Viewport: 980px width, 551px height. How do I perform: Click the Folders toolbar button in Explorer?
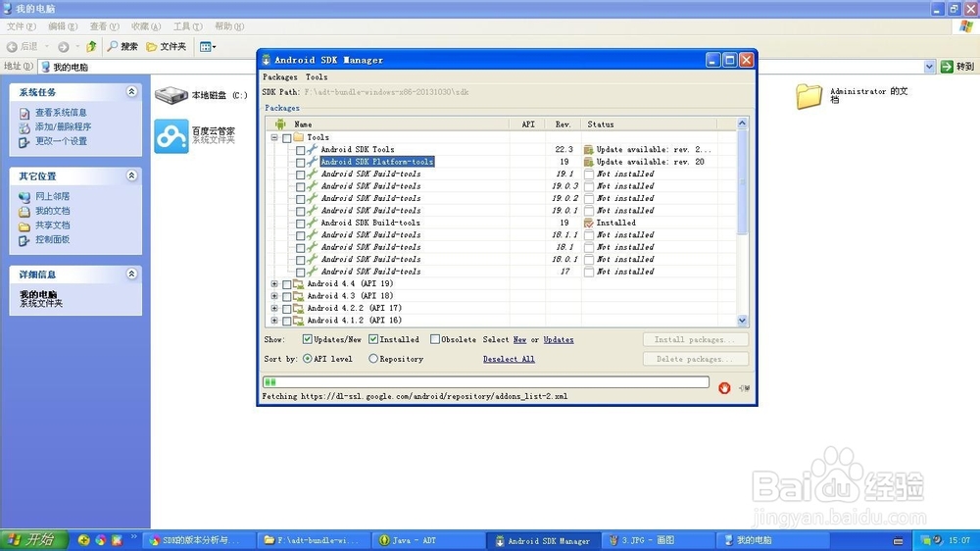pyautogui.click(x=167, y=46)
